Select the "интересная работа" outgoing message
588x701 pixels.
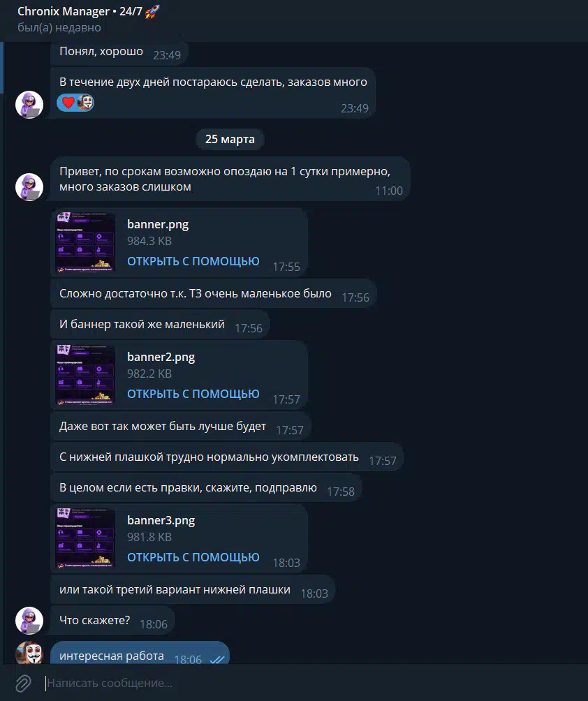140,654
